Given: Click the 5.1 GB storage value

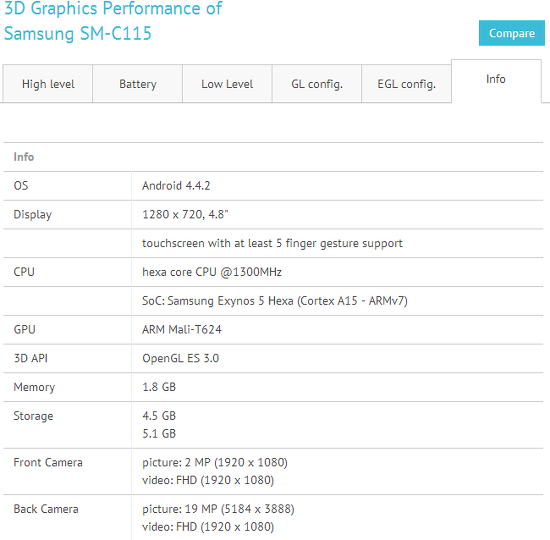Looking at the screenshot, I should (x=159, y=434).
